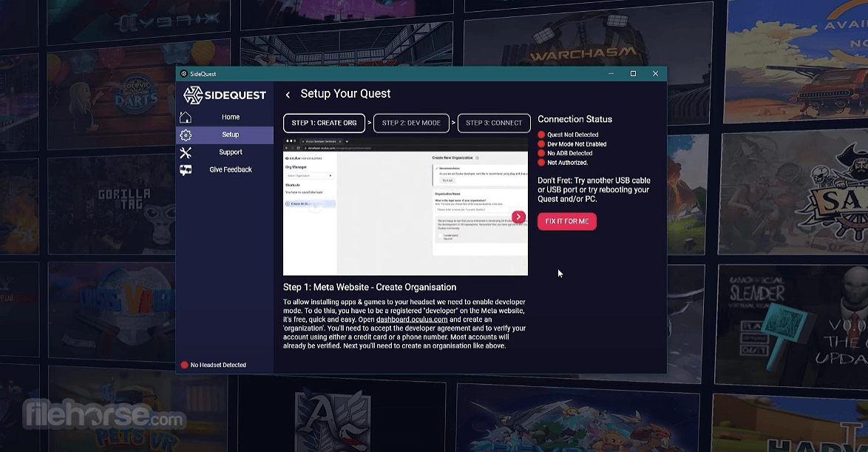Click the Fix It For Me button
868x452 pixels.
[567, 222]
